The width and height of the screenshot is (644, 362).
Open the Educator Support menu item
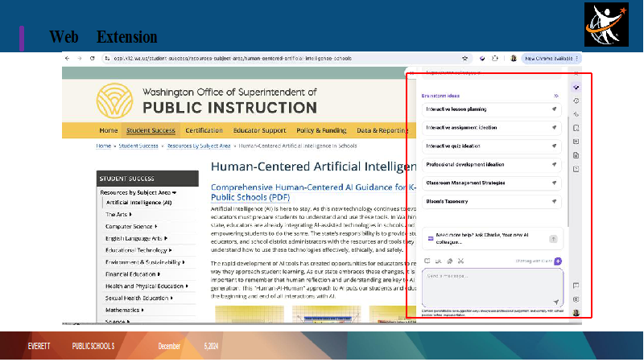tap(259, 130)
